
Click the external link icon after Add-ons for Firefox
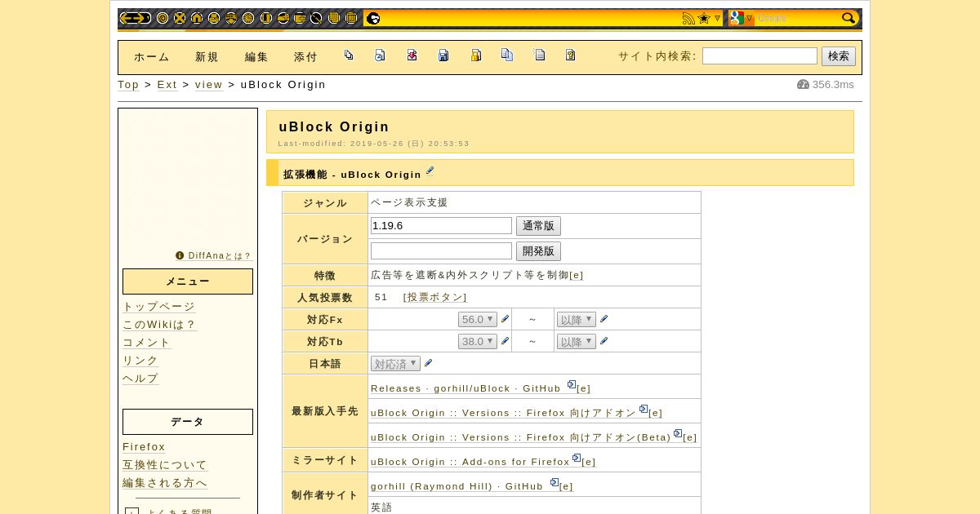click(577, 459)
